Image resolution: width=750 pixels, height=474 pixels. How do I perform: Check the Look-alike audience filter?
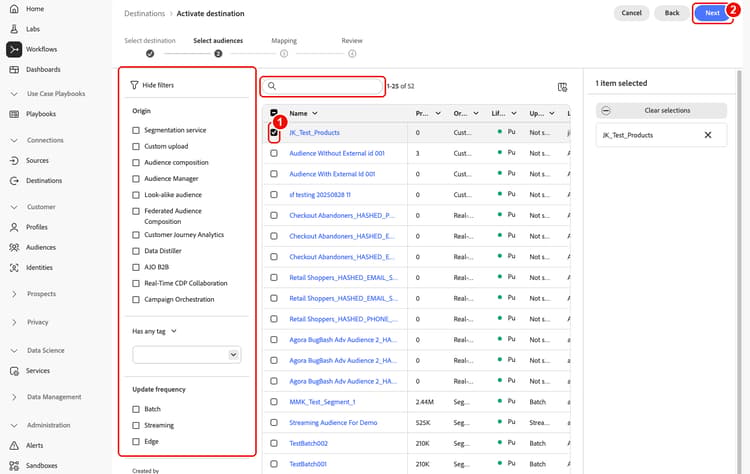(136, 195)
